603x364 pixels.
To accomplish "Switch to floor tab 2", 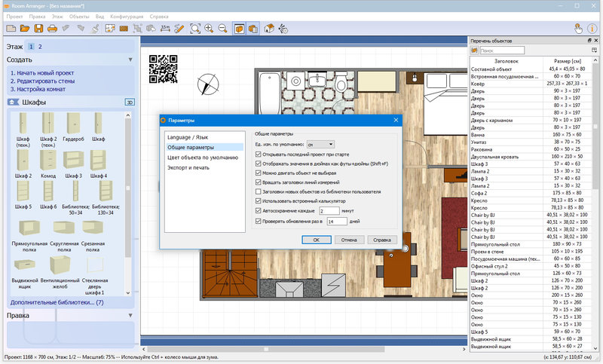I will pos(40,47).
